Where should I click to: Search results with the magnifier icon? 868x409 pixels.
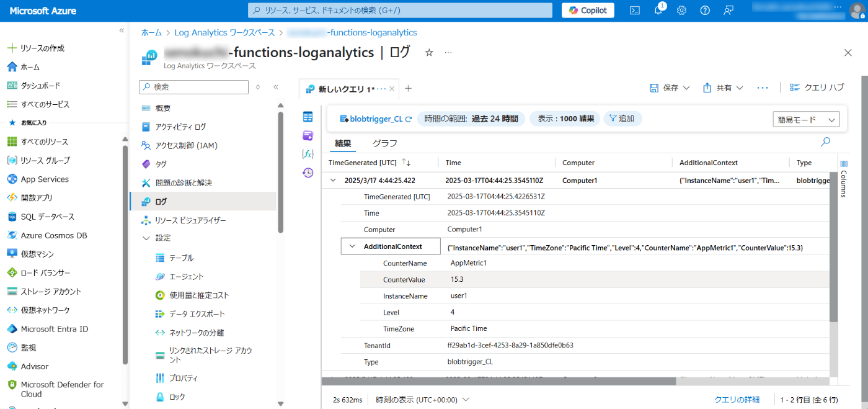pos(825,142)
